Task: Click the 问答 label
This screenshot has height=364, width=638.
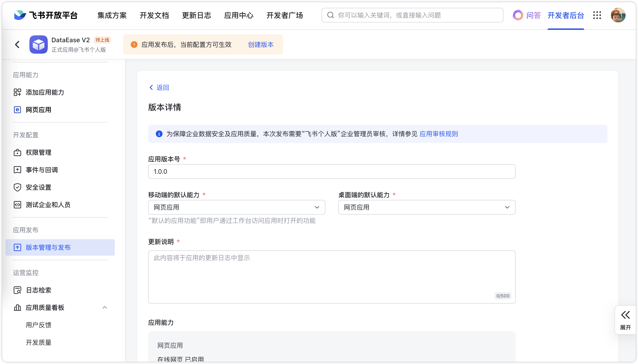Action: [534, 15]
